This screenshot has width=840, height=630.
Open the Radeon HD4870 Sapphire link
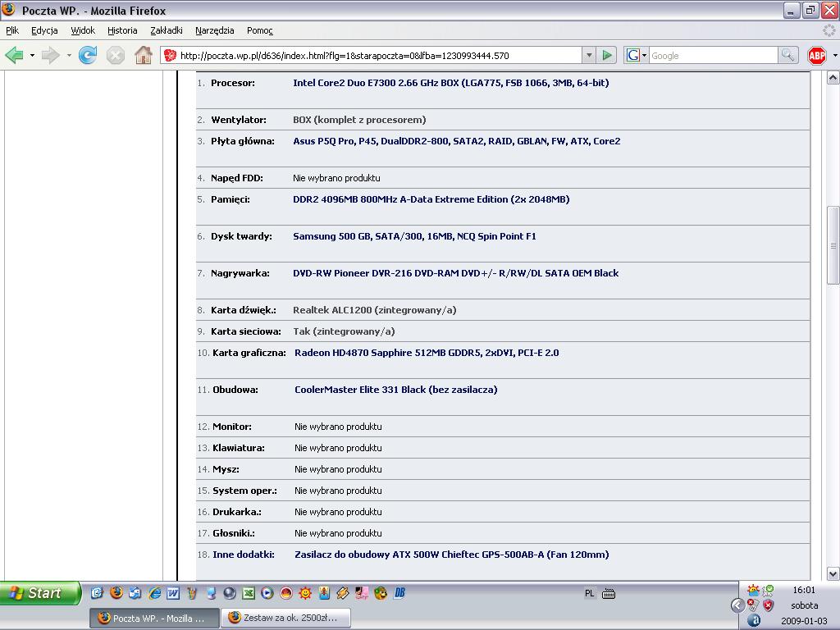427,353
